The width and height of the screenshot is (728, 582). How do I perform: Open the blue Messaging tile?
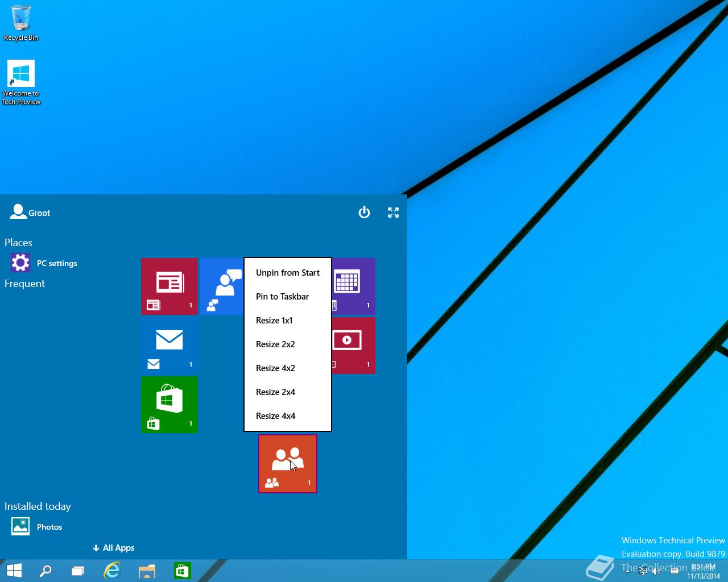[222, 286]
